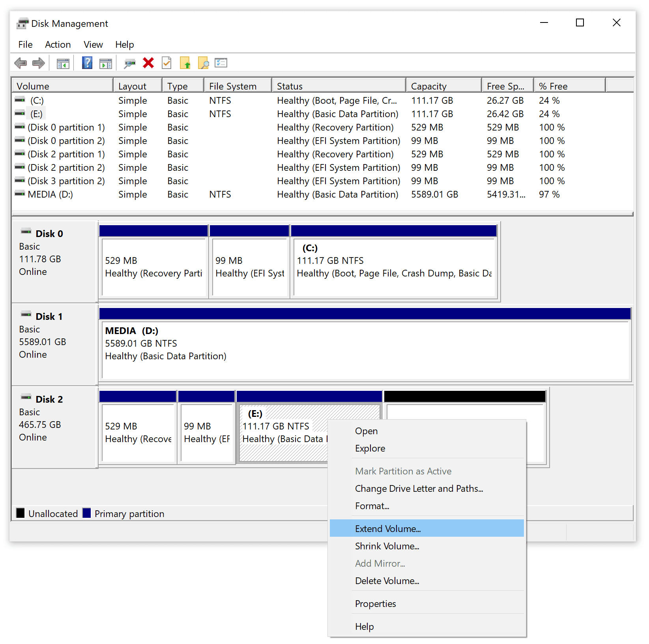The width and height of the screenshot is (649, 644).
Task: Click the Refresh disk information icon
Action: 166,63
